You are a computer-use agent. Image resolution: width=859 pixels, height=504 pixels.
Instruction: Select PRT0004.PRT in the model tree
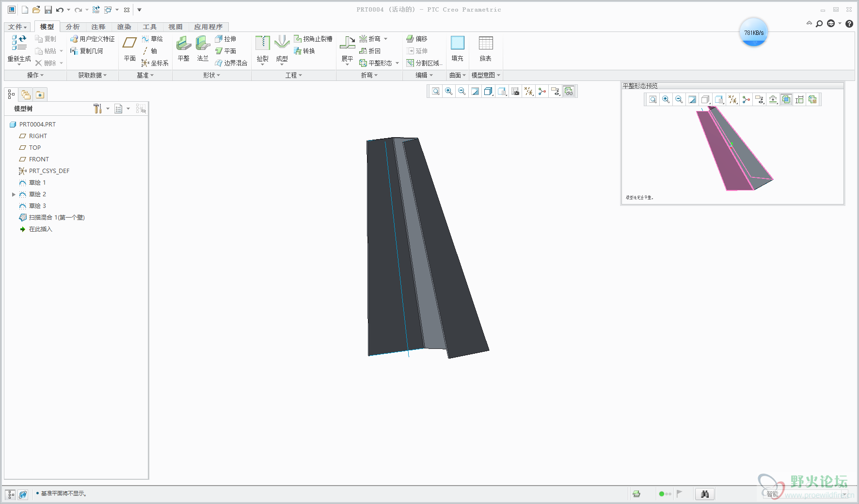32,125
